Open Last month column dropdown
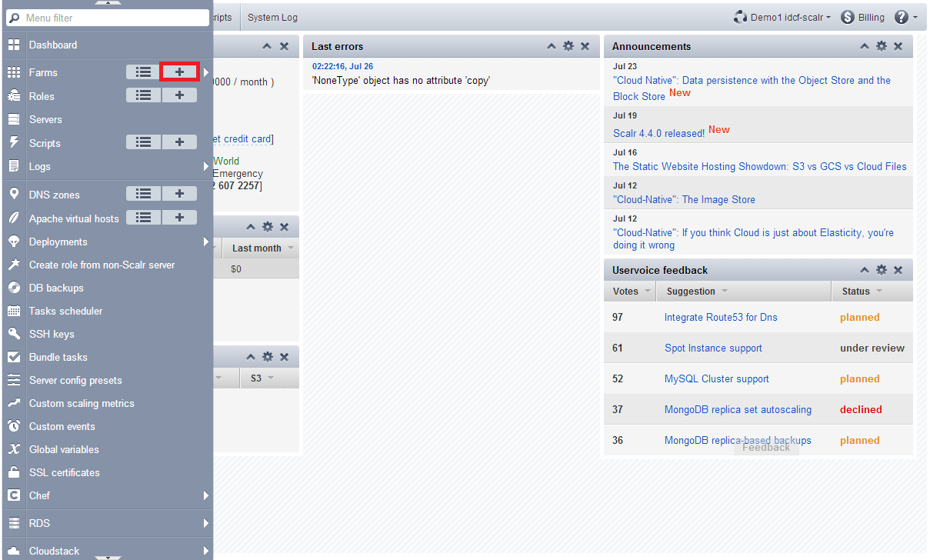 (x=291, y=248)
